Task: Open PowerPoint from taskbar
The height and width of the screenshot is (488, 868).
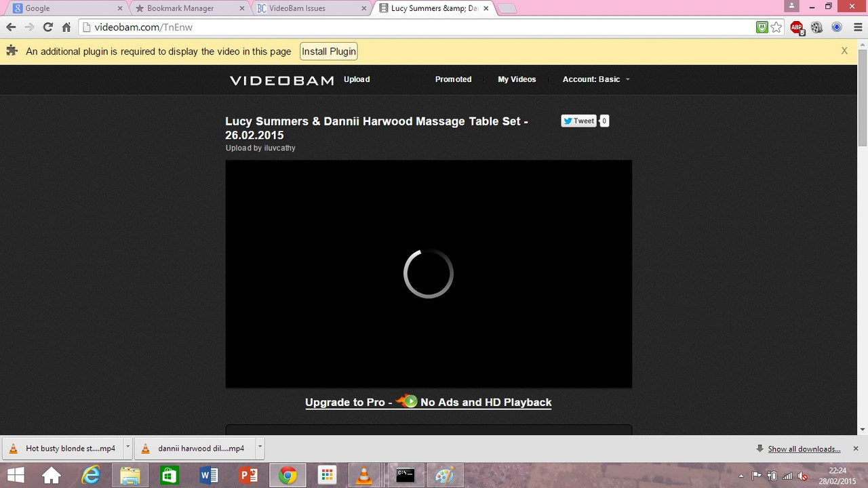Action: 248,476
